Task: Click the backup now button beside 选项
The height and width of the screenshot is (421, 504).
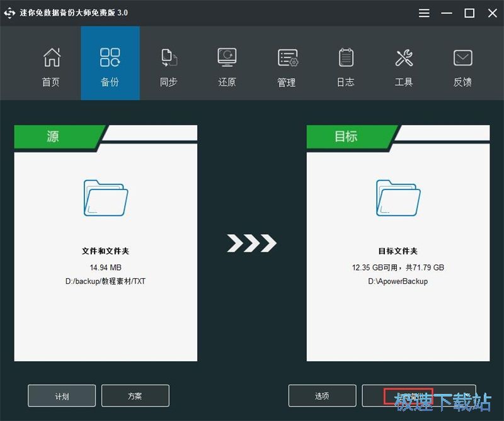Action: (419, 396)
